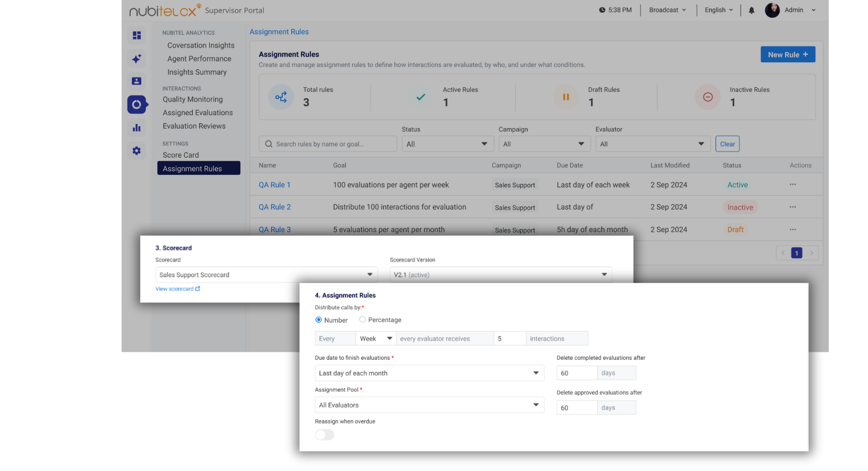Viewport: 868px width, 471px height.
Task: Expand the Sales Support Scorecard dropdown
Action: coord(266,275)
